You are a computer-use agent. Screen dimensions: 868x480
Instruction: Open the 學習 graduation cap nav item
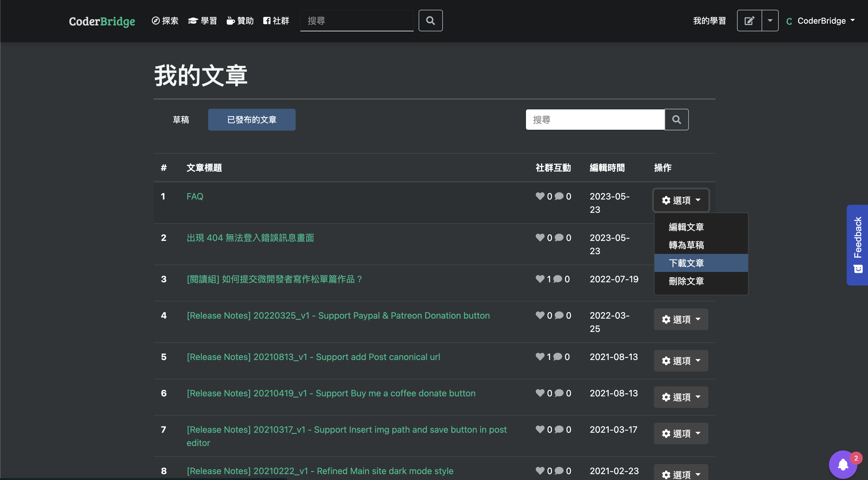click(x=202, y=21)
